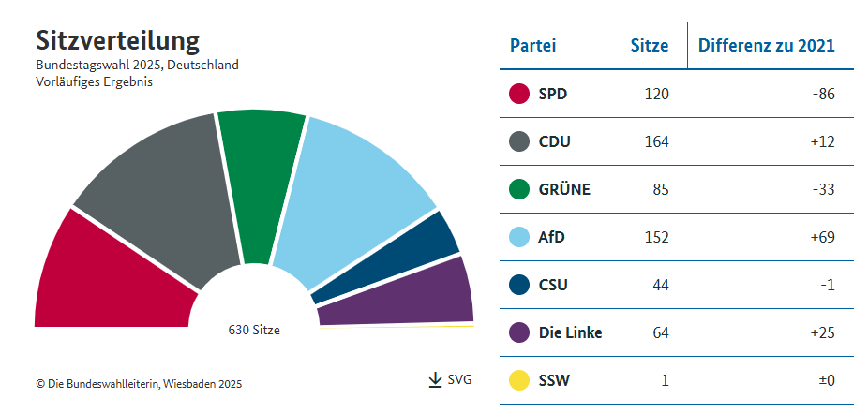Image resolution: width=868 pixels, height=413 pixels.
Task: Click the 630 Sitze center label
Action: tap(254, 330)
